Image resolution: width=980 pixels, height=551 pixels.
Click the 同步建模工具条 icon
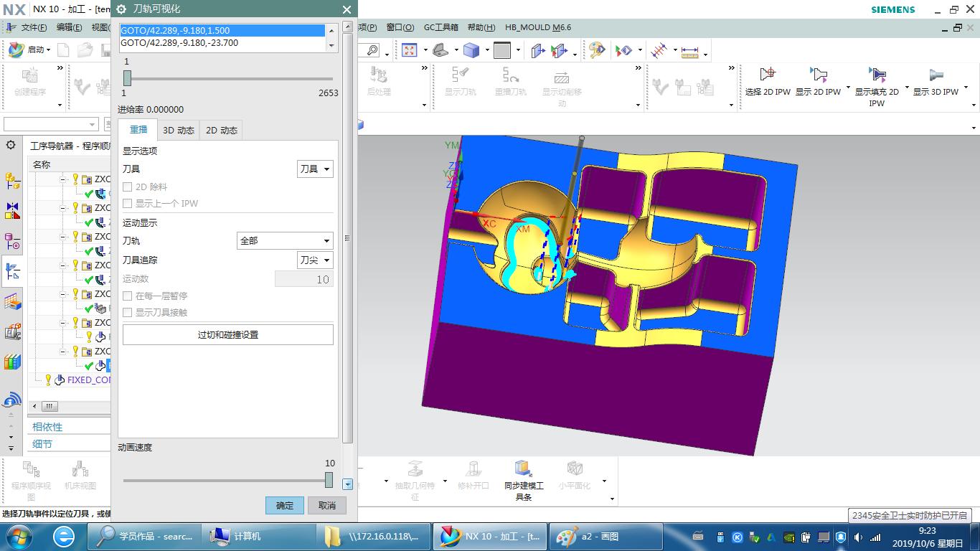524,469
